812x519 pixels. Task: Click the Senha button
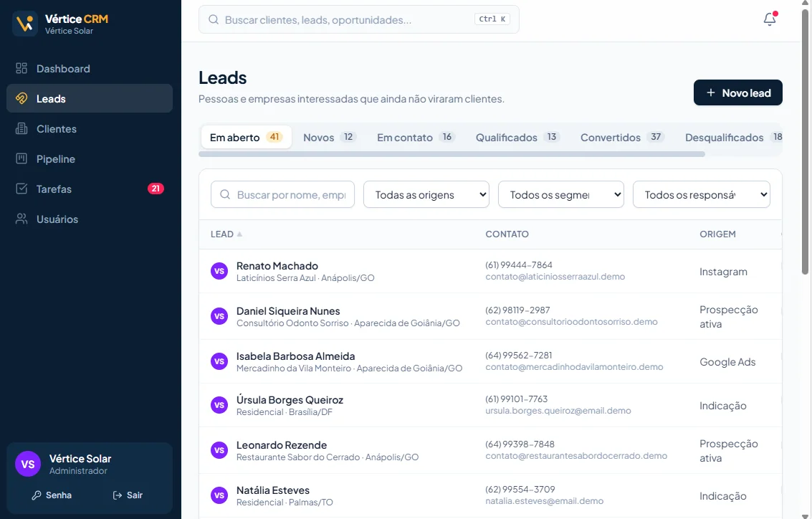tap(52, 495)
